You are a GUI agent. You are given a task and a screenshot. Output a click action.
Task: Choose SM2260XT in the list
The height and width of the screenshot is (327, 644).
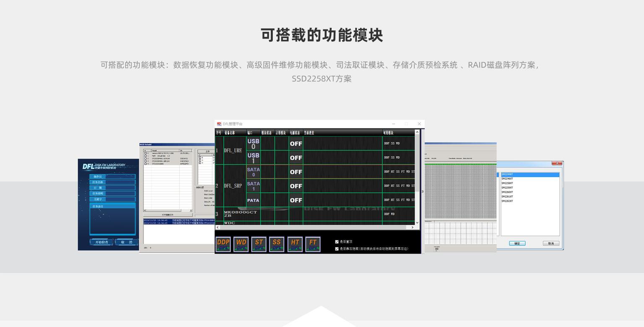point(507,192)
